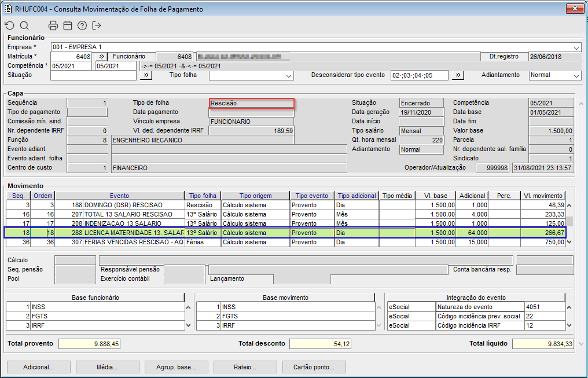Click the first Competência input field
This screenshot has height=378, width=588.
click(x=71, y=66)
